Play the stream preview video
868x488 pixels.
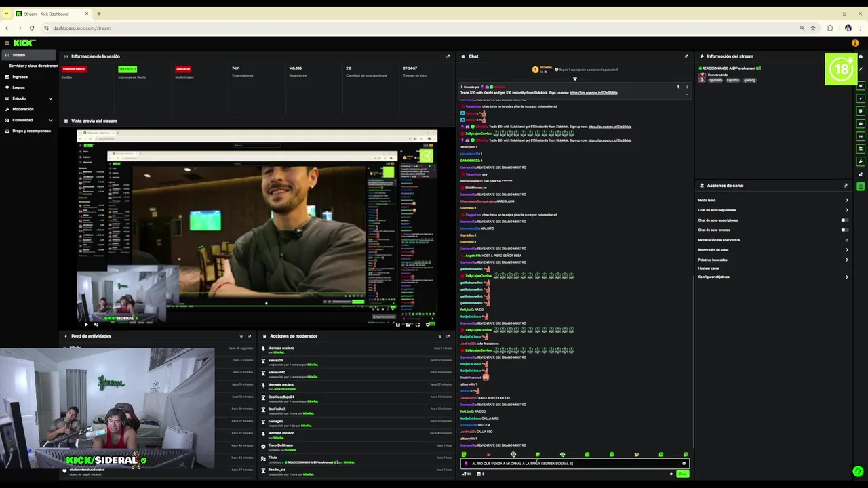tap(86, 324)
